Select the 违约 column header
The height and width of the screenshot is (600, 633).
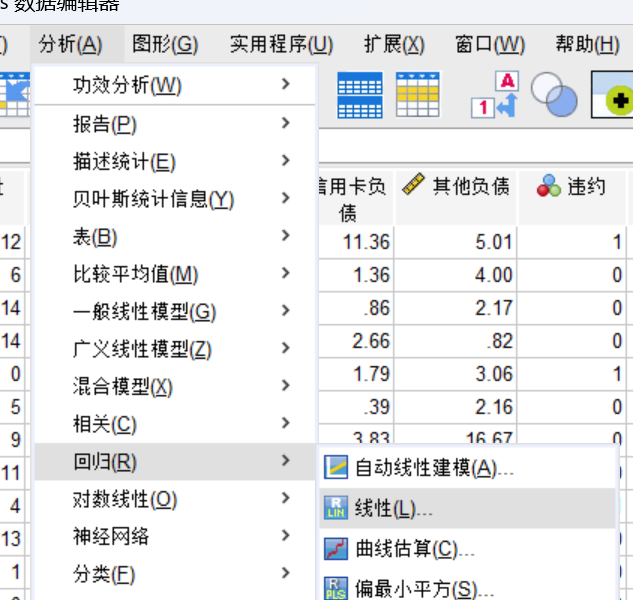(x=572, y=197)
